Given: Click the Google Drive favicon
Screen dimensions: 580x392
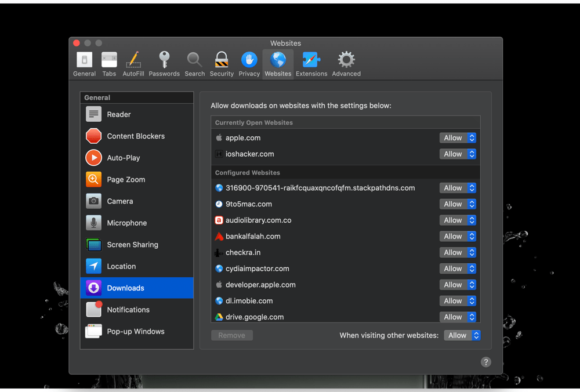Looking at the screenshot, I should coord(219,317).
